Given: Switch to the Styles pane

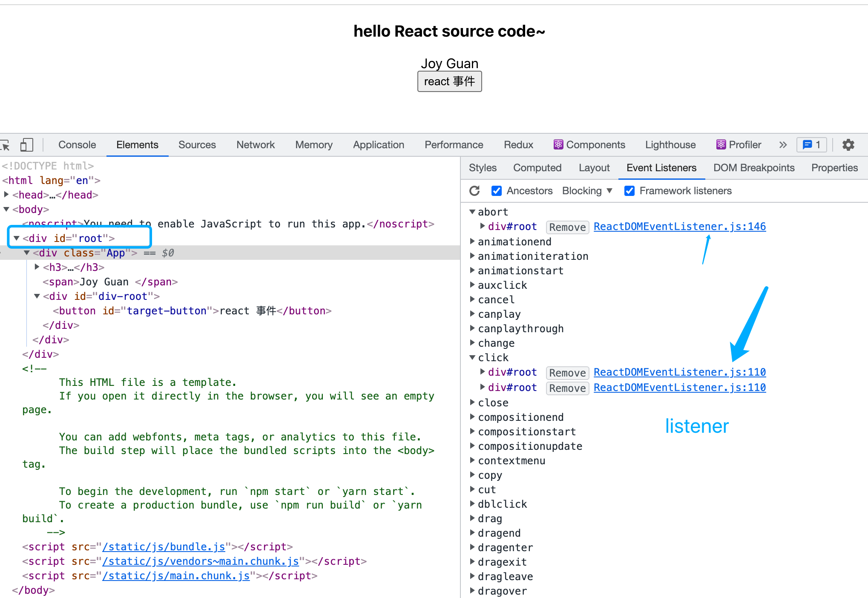Looking at the screenshot, I should [x=483, y=168].
